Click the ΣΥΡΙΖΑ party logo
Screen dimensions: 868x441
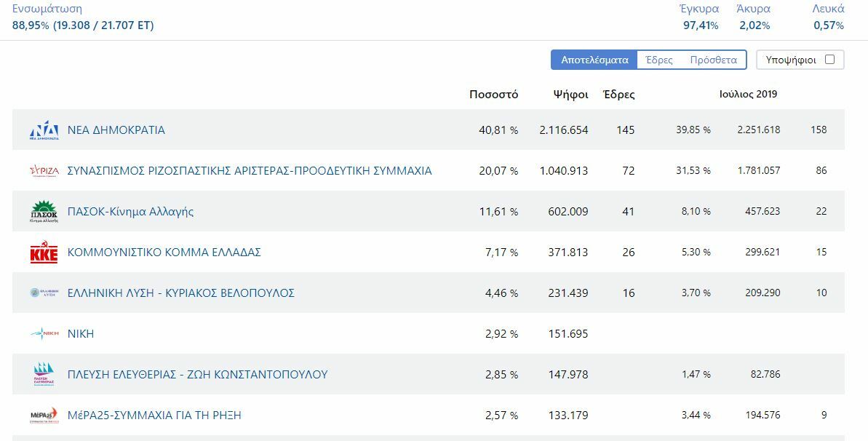pyautogui.click(x=44, y=171)
